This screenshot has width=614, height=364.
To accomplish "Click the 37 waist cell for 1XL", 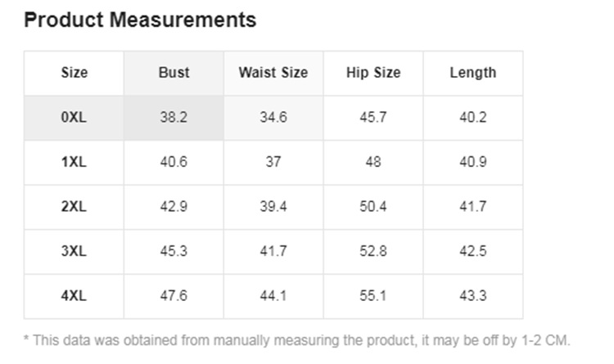I will point(273,163).
